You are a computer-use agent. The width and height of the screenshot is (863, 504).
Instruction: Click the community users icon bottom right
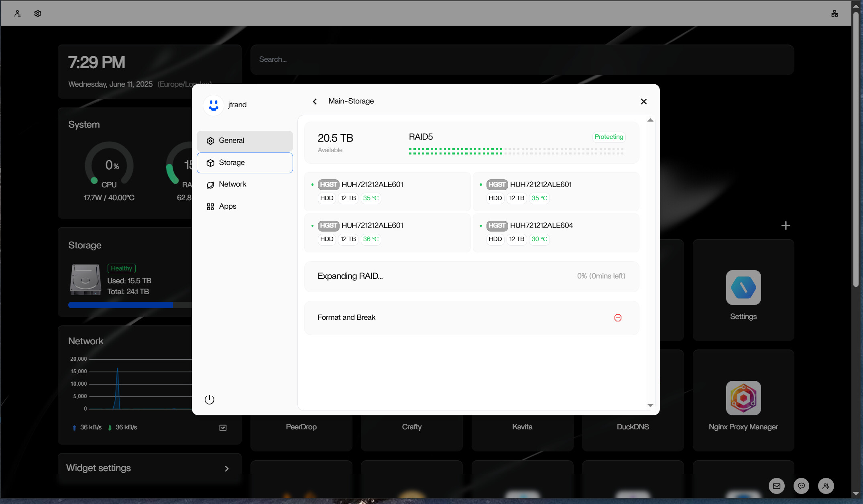click(826, 486)
